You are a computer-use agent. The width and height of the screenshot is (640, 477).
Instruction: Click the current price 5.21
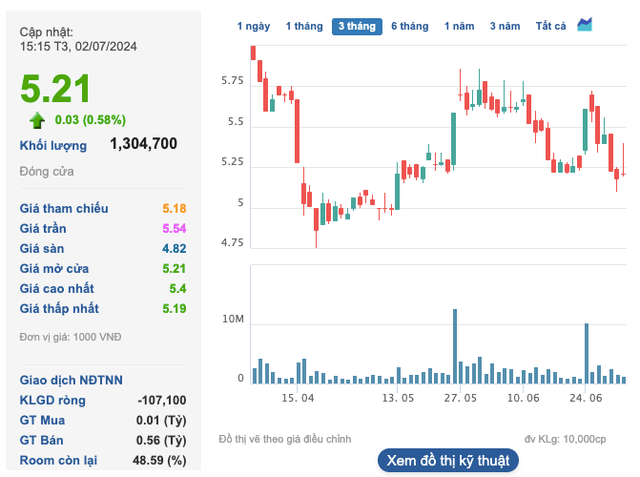pos(56,89)
